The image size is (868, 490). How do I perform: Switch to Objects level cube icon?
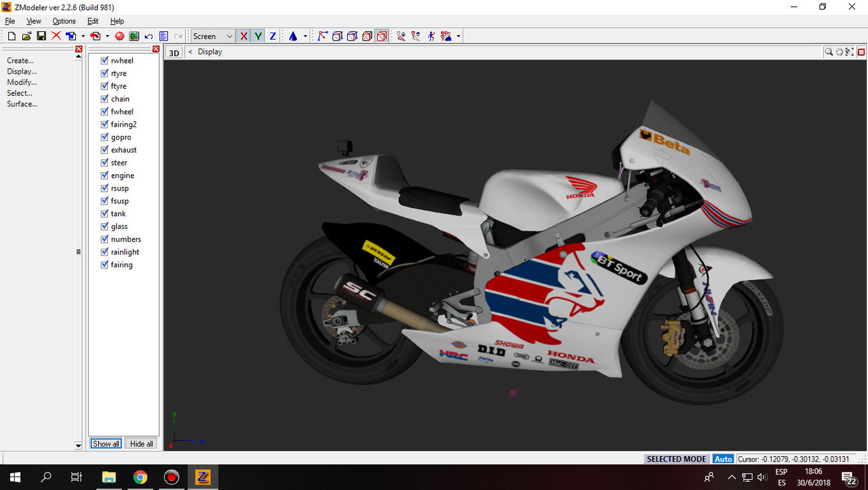click(x=367, y=36)
